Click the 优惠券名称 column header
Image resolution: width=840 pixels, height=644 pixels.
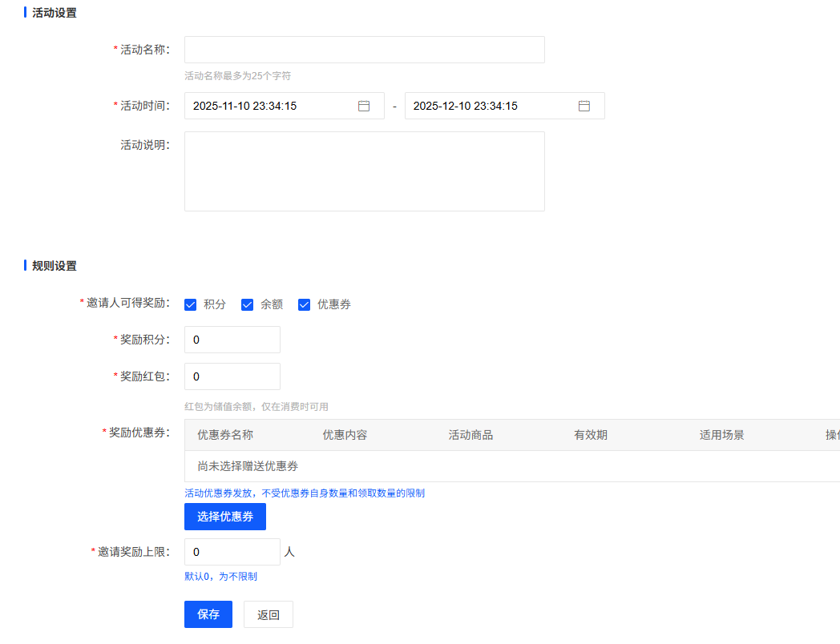[x=225, y=435]
